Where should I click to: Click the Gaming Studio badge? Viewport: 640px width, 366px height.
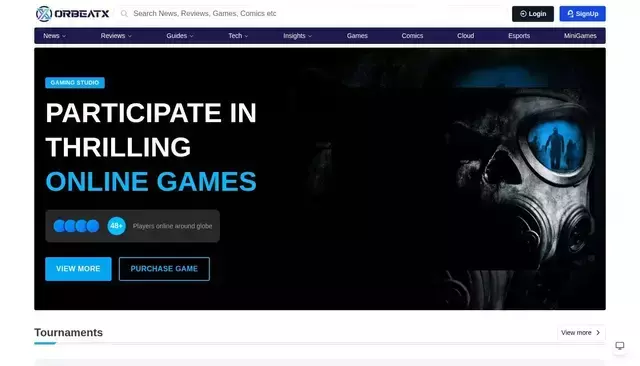point(75,83)
